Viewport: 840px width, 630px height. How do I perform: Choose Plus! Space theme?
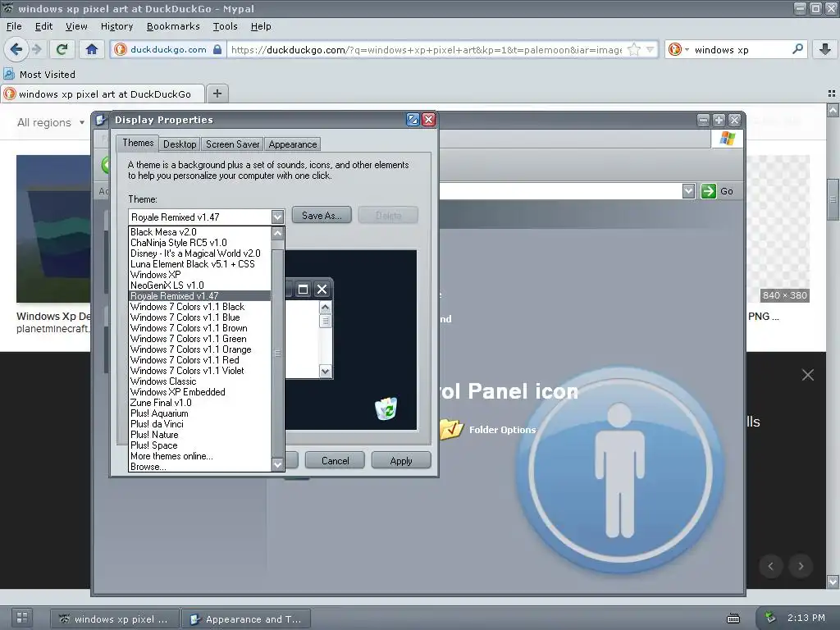coord(200,445)
